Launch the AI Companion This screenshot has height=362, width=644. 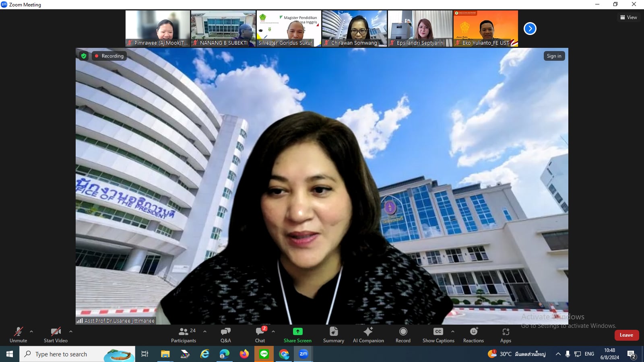tap(368, 335)
